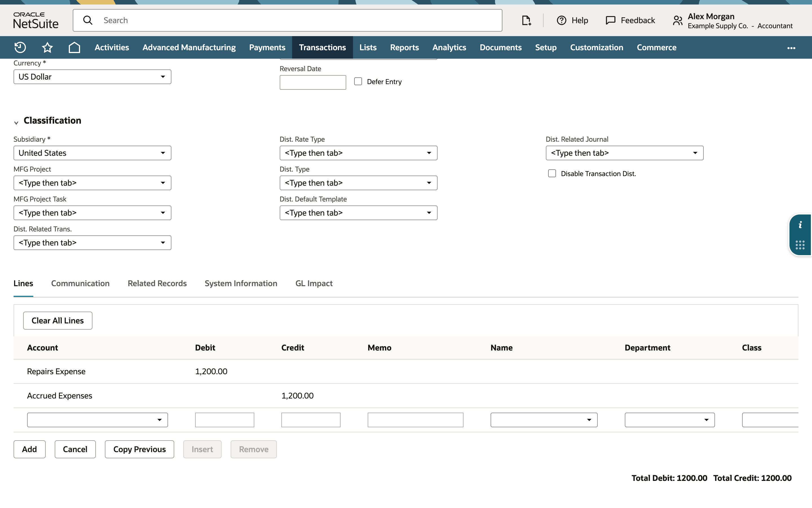Open the Currency US Dollar dropdown
The height and width of the screenshot is (508, 812).
coord(92,76)
